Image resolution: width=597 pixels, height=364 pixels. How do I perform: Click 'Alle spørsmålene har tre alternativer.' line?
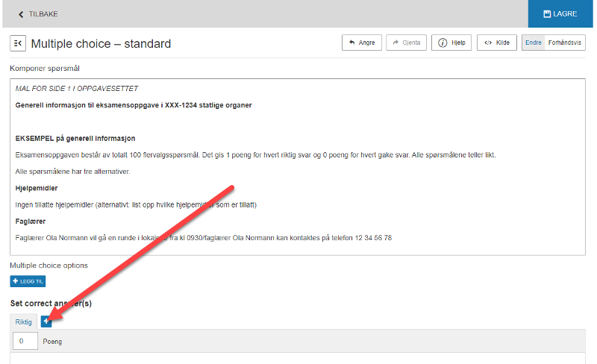click(72, 172)
